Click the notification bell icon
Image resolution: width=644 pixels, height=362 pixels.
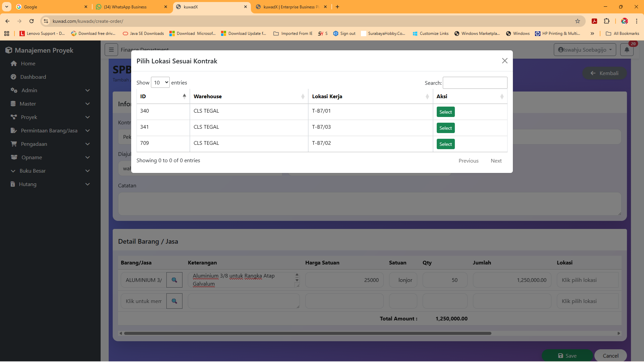(627, 50)
